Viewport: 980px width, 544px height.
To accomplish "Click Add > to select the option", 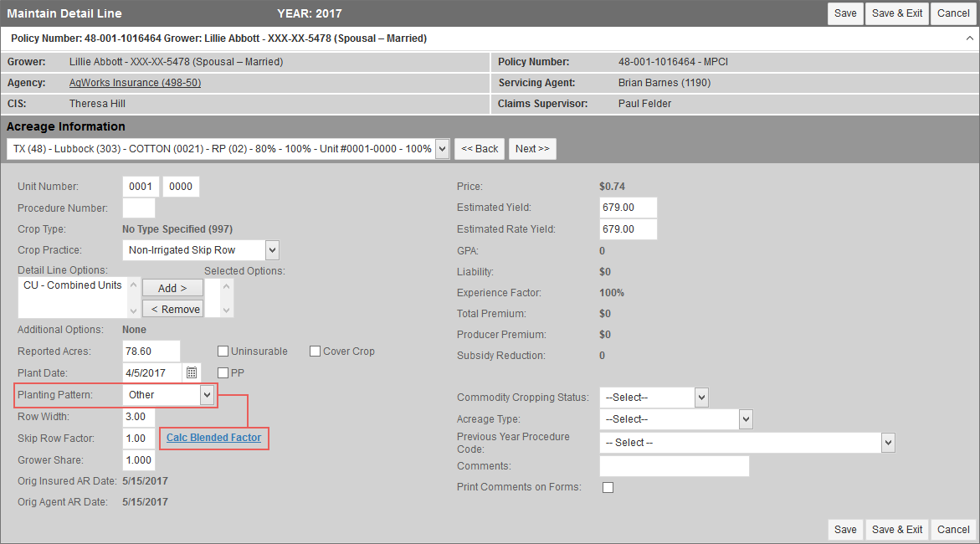I will (x=172, y=288).
